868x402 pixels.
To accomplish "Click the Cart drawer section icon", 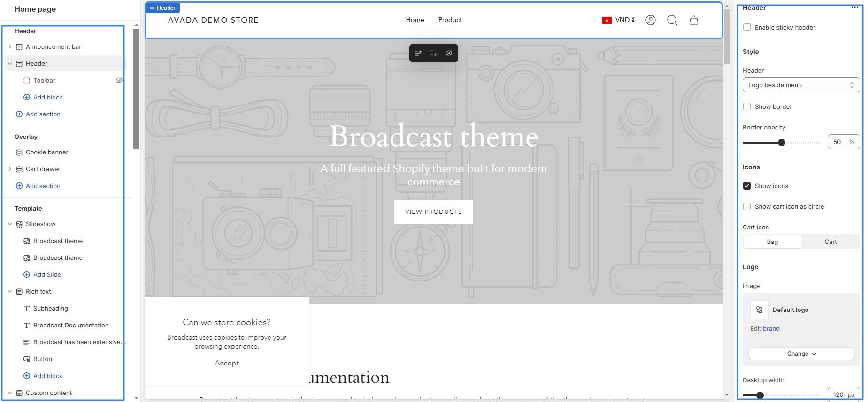I will click(x=19, y=169).
